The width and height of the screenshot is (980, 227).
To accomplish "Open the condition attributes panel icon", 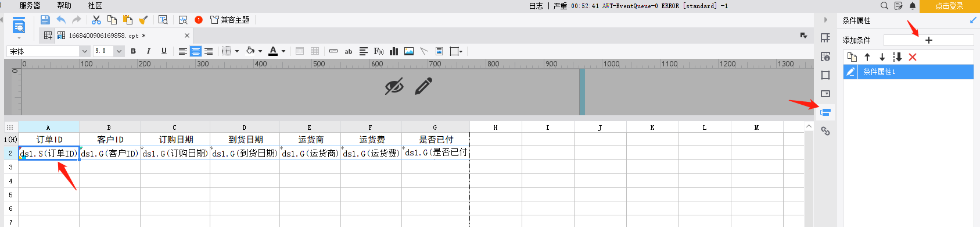I will 825,112.
